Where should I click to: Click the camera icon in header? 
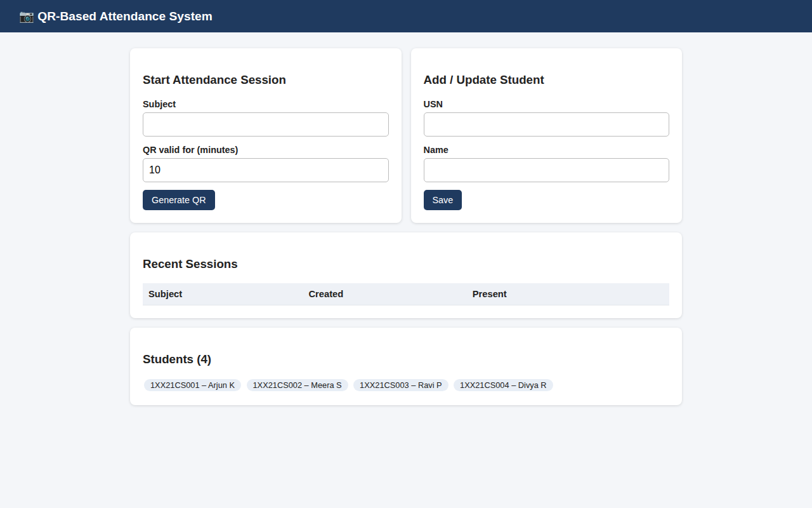point(27,17)
